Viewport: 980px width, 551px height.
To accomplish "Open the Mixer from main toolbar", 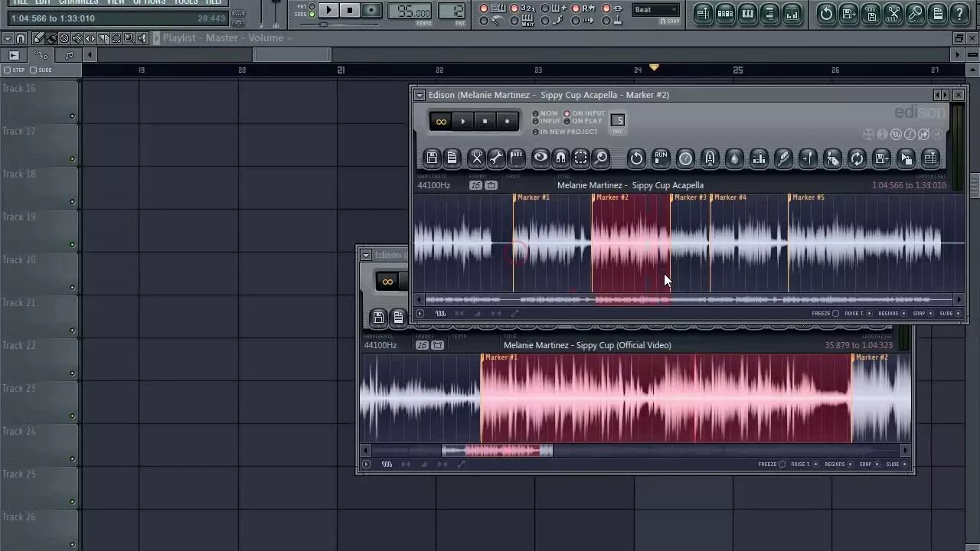I will coord(792,13).
